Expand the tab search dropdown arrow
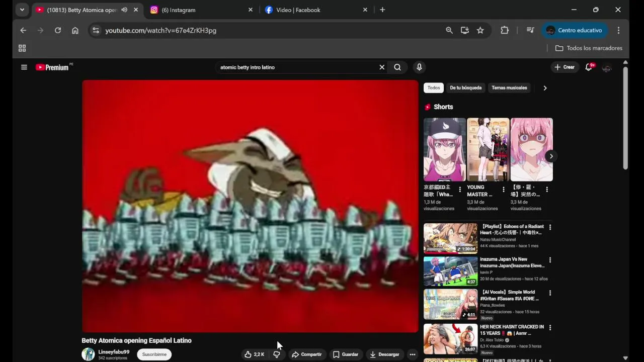Screen dimensions: 644x362 click(22, 10)
